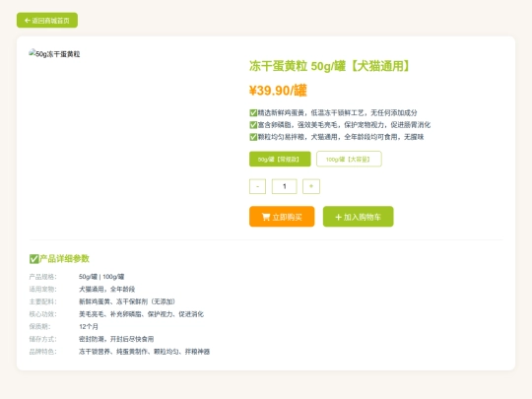Click the shopping cart icon on 立即购买
Image resolution: width=532 pixels, height=399 pixels.
point(266,217)
